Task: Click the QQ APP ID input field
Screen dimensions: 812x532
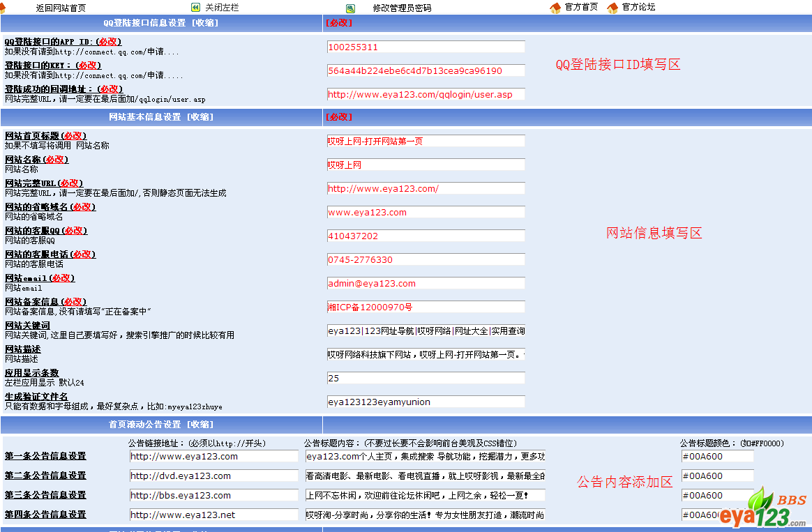Action: pyautogui.click(x=426, y=47)
